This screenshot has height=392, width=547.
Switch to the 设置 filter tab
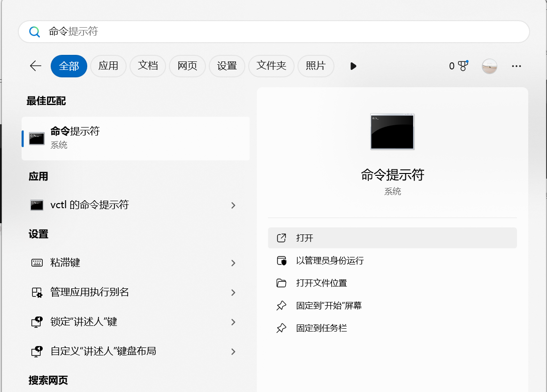(x=227, y=66)
